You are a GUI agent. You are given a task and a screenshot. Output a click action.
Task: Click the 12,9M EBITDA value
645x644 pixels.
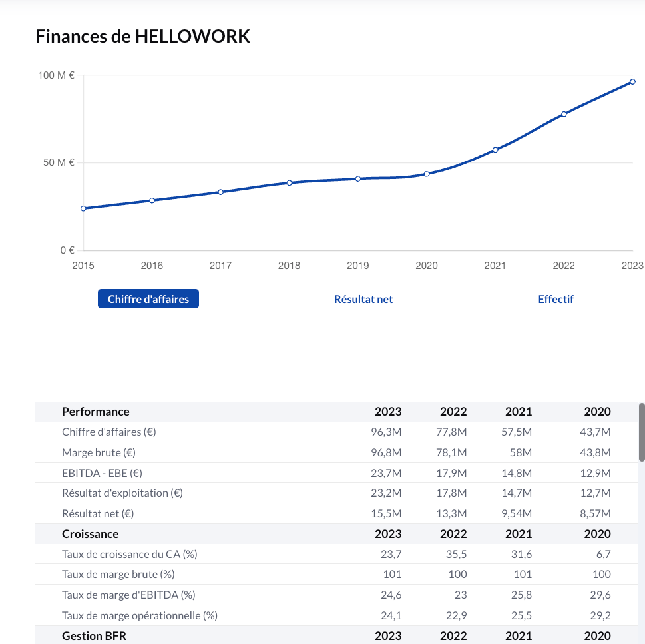click(x=595, y=473)
